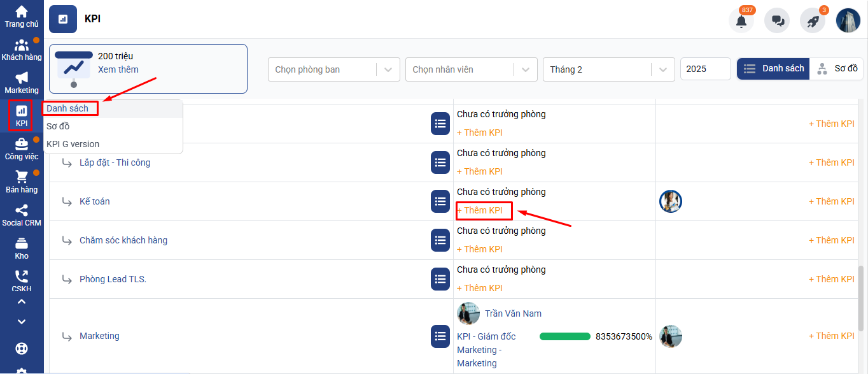This screenshot has height=374, width=868.
Task: Click the rocket icon in header
Action: [813, 20]
